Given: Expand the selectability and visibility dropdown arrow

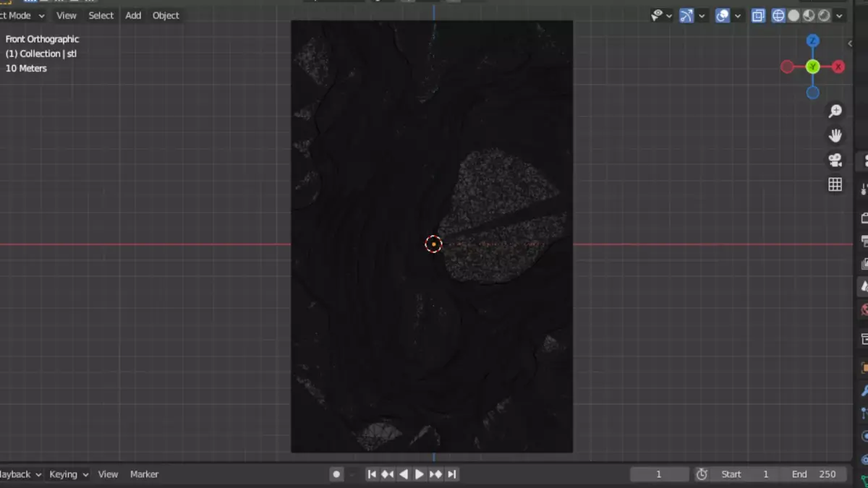Looking at the screenshot, I should 669,15.
